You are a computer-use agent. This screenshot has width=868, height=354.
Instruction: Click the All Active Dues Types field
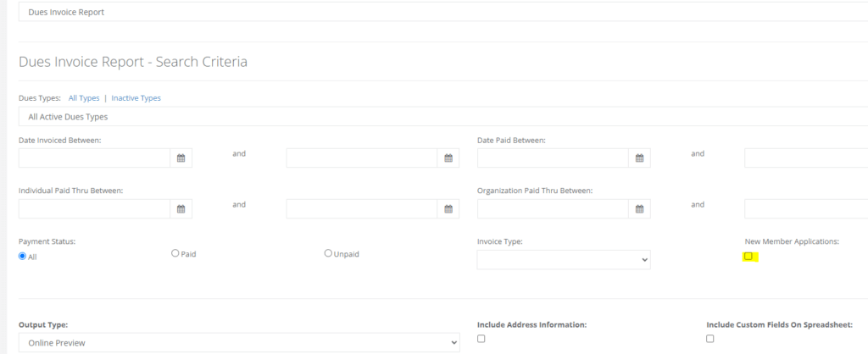441,117
